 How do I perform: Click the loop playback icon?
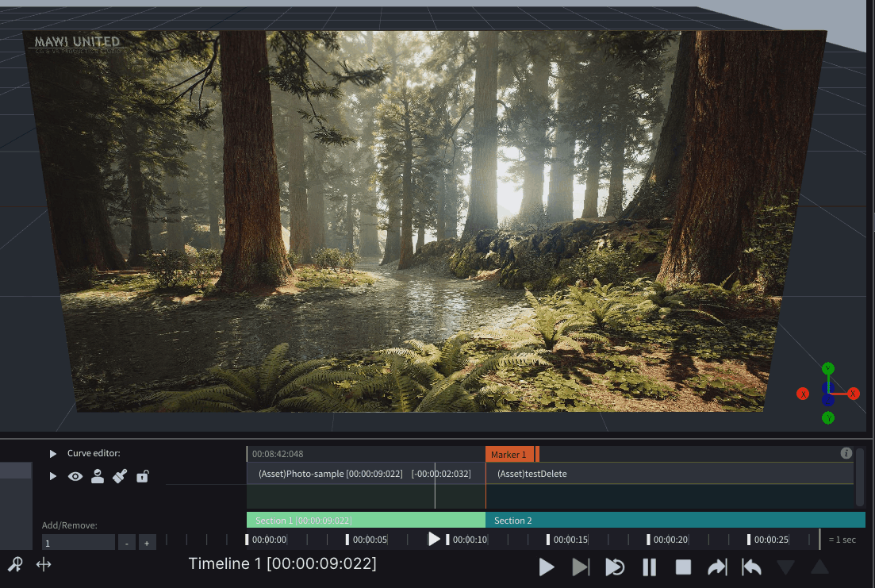click(x=615, y=567)
